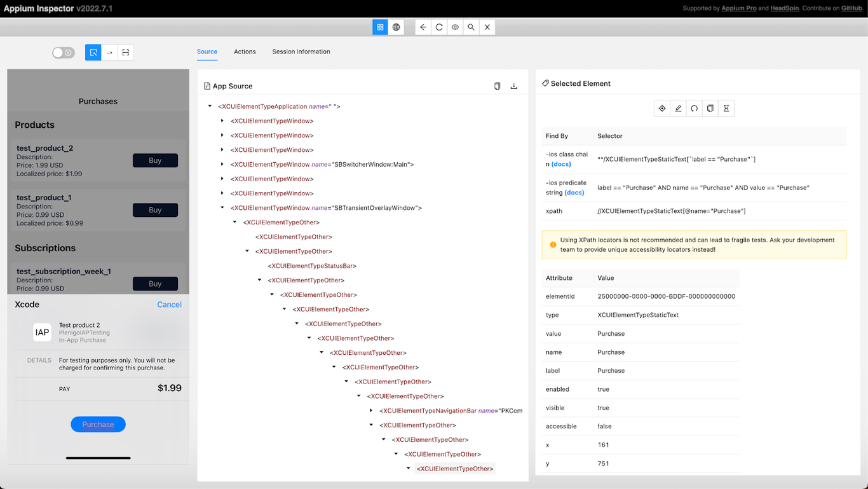868x489 pixels.
Task: Select the tap by coordinates mode
Action: click(x=125, y=52)
